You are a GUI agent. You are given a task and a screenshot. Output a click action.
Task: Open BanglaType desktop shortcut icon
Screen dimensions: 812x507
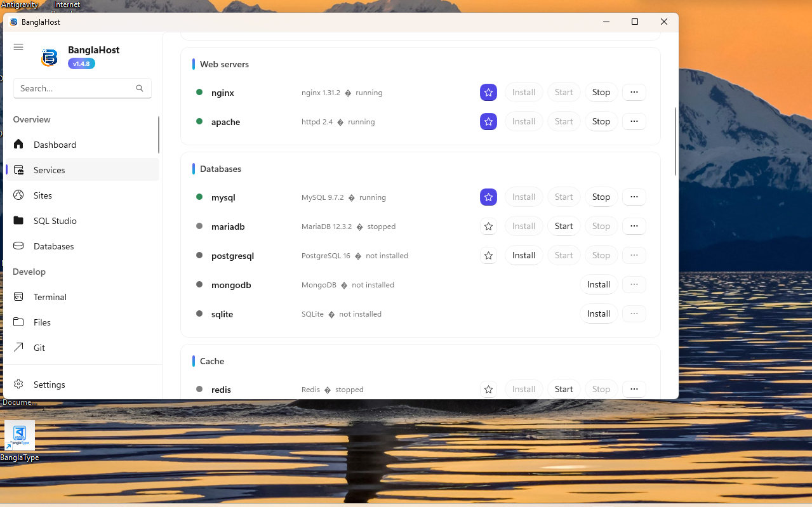click(20, 440)
